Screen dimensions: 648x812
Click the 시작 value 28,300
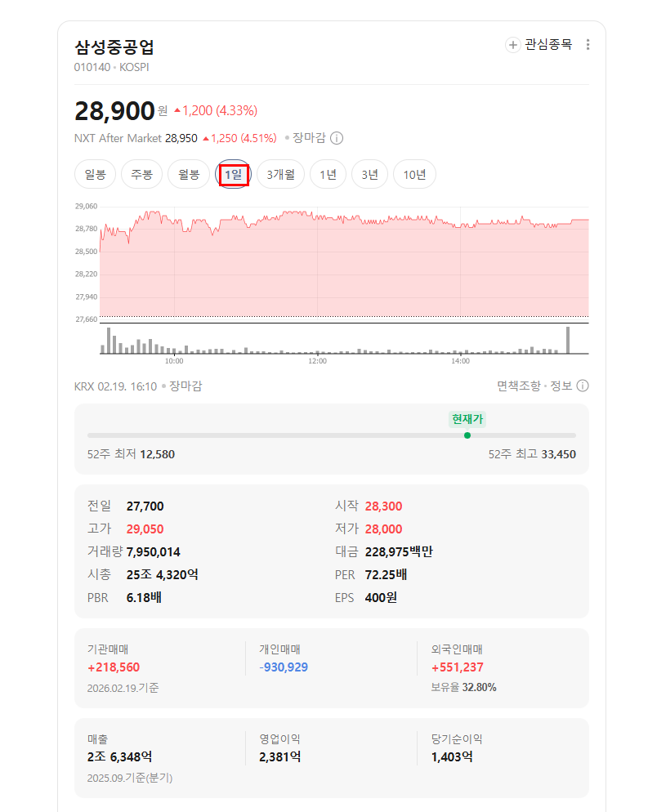[x=384, y=506]
